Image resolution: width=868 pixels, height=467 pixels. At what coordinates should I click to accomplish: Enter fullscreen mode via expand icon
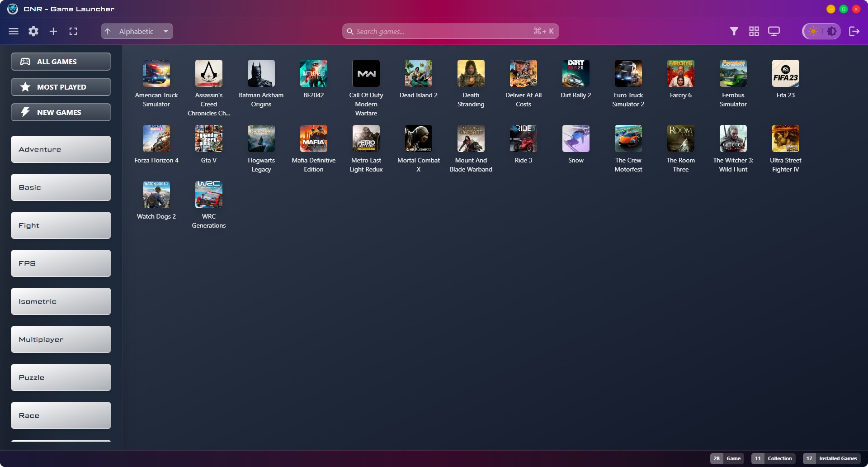pos(73,31)
